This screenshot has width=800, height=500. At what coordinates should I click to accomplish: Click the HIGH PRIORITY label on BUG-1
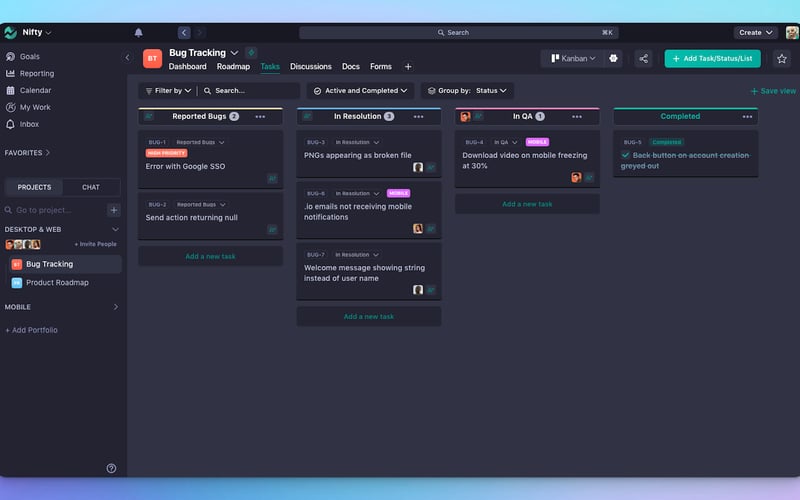166,153
